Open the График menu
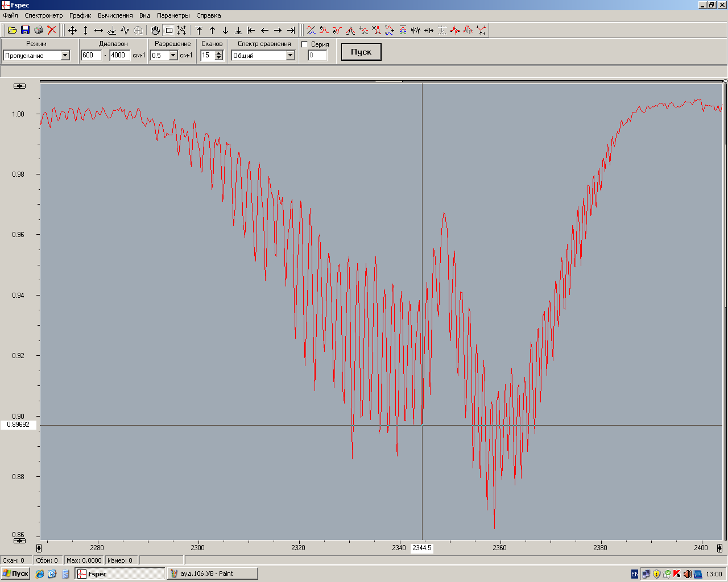The width and height of the screenshot is (728, 582). [80, 15]
